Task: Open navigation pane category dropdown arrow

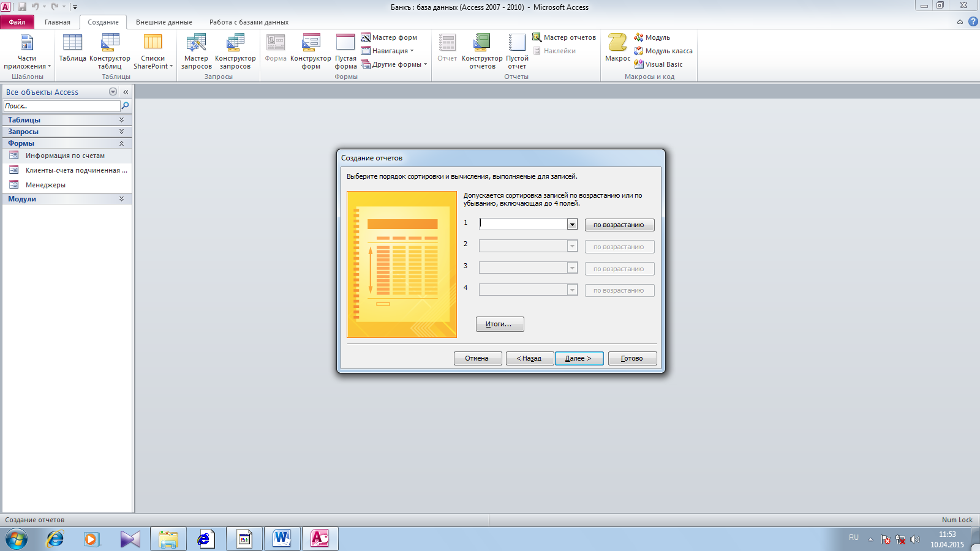Action: [x=113, y=92]
